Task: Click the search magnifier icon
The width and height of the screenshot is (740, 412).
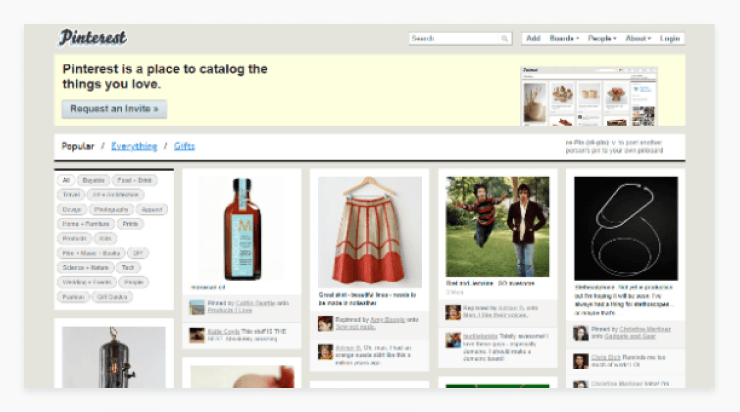Action: click(505, 39)
